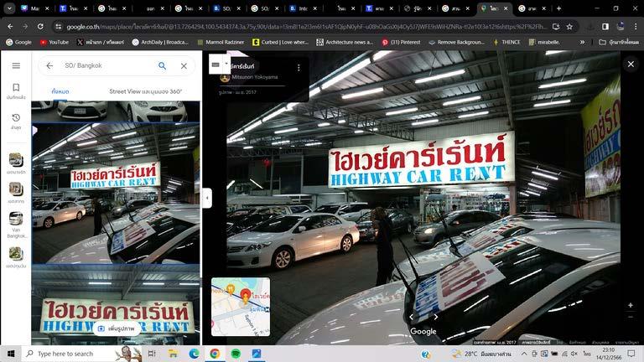Open the Curbed bookmark
Viewport: 644px width, 362px height.
(281, 42)
